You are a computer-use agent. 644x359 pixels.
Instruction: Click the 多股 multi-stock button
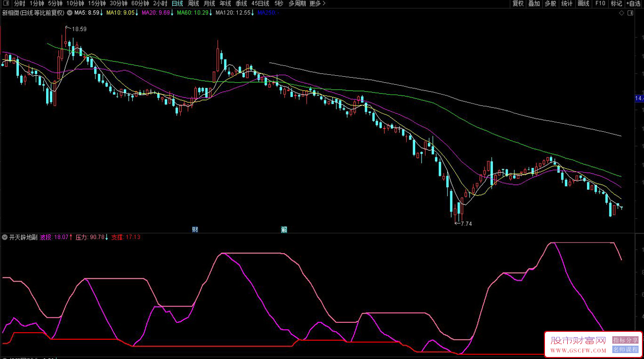pyautogui.click(x=550, y=3)
